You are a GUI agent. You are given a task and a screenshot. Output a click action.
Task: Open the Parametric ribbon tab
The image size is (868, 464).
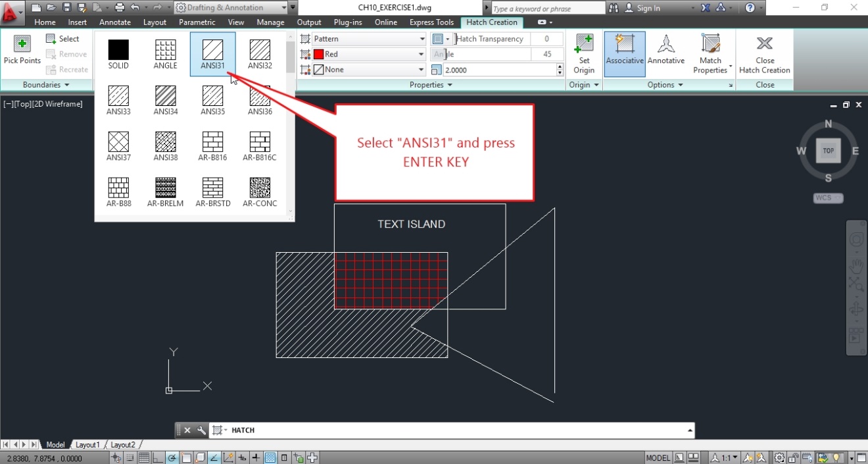pos(197,22)
